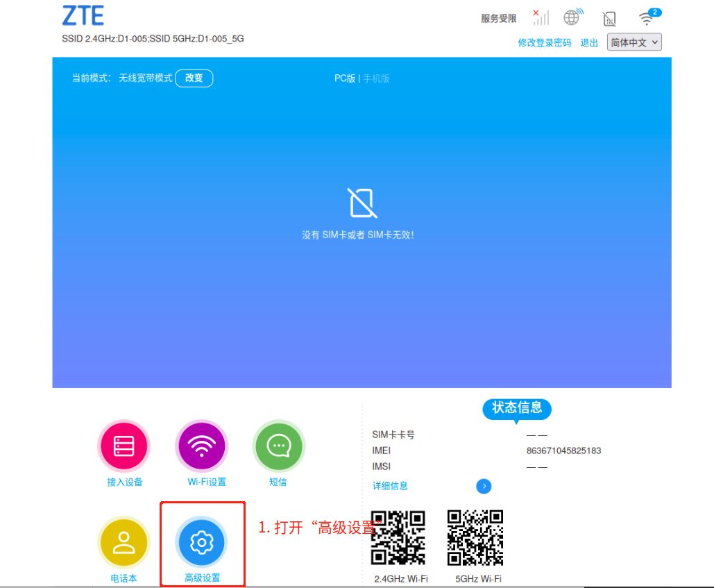Click the 2.4GHz Wi-Fi QR code
The width and height of the screenshot is (714, 588).
pyautogui.click(x=398, y=538)
